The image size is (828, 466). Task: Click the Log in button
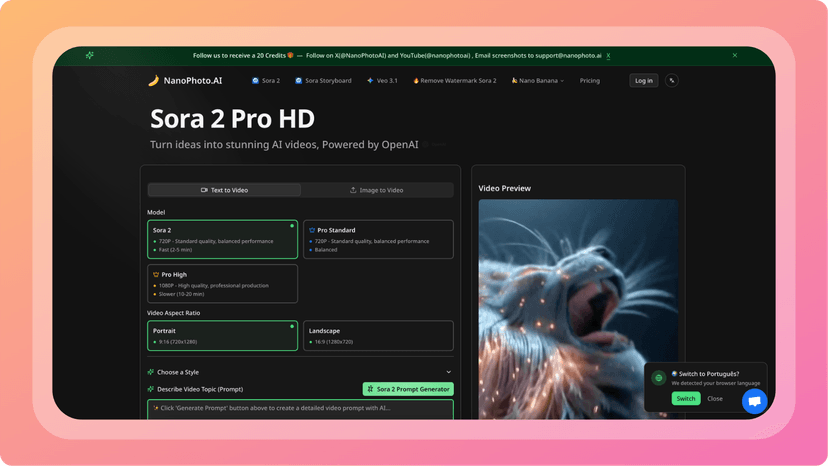point(643,81)
